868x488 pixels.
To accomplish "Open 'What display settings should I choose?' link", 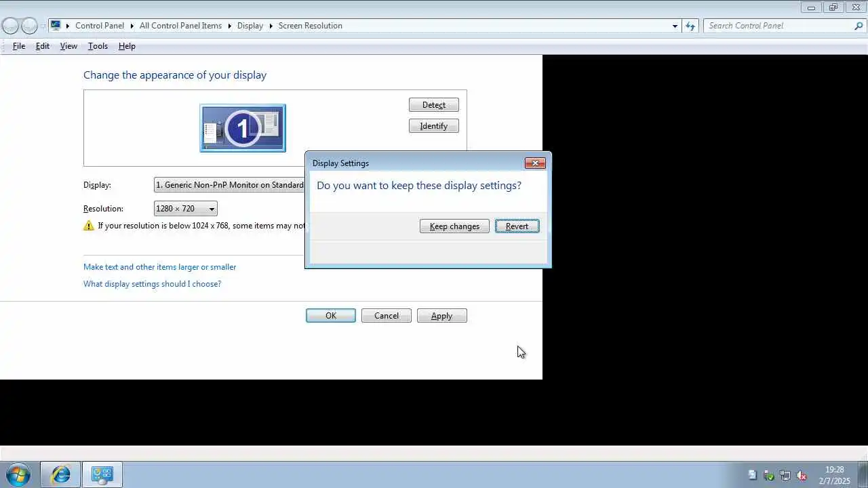I will [x=153, y=284].
